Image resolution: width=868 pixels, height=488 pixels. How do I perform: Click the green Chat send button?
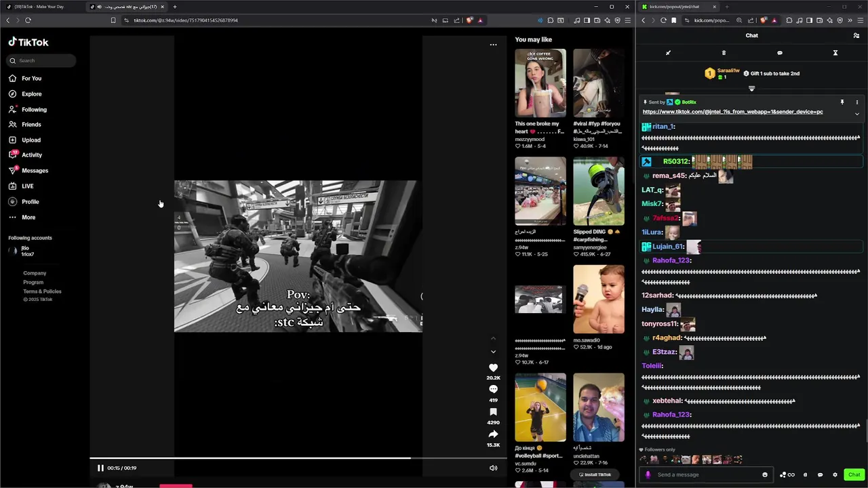854,474
